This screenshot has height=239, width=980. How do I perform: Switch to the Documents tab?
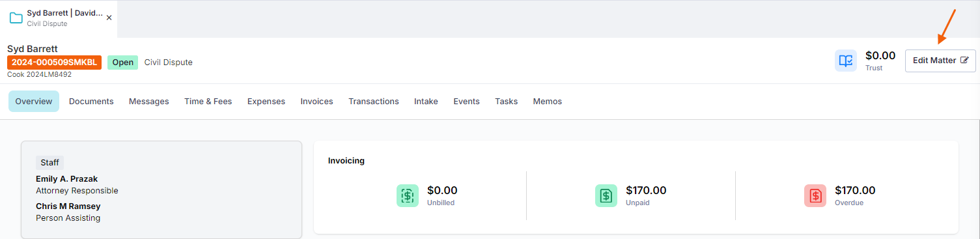tap(91, 102)
